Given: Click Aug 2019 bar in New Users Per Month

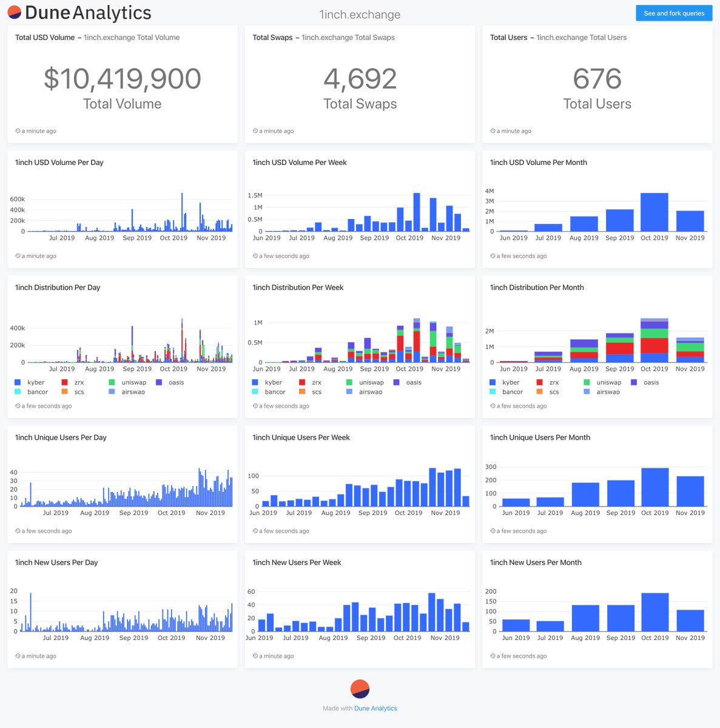Looking at the screenshot, I should coord(585,618).
